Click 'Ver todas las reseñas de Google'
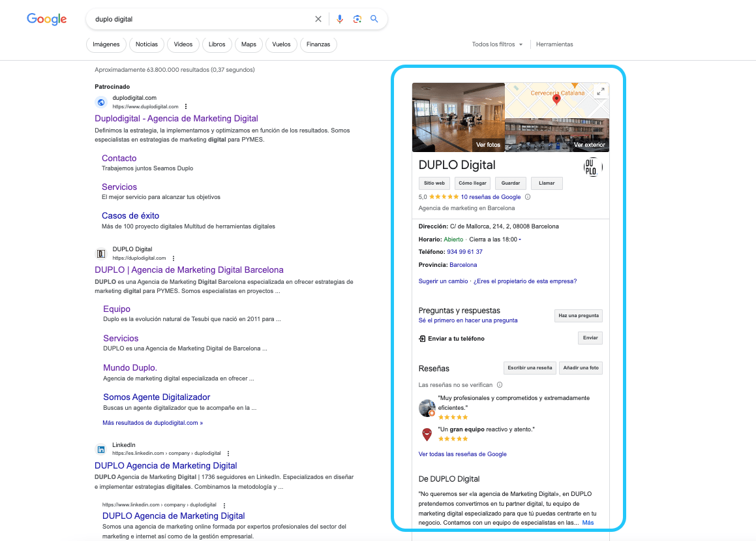Viewport: 756px width, 541px height. tap(462, 454)
